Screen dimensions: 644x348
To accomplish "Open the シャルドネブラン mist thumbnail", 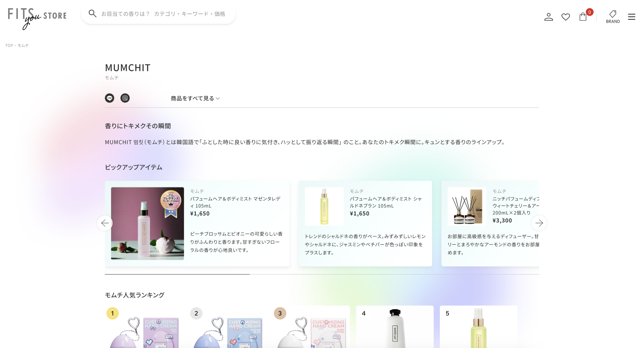I will (x=324, y=206).
